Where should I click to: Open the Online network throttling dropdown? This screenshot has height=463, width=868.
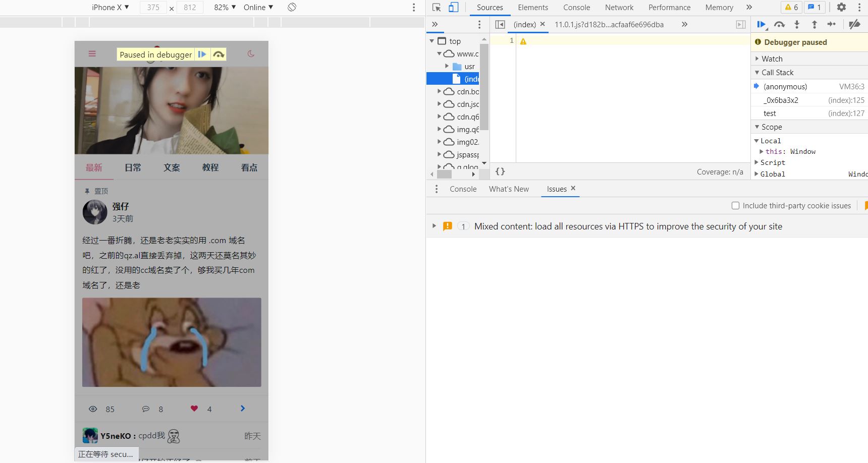258,7
